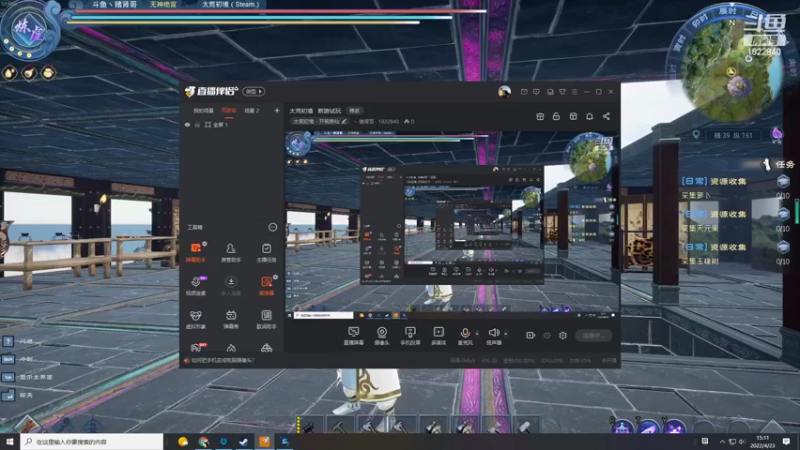The height and width of the screenshot is (450, 800).
Task: Toggle the recording camera icon in bottom bar
Action: pyautogui.click(x=531, y=335)
